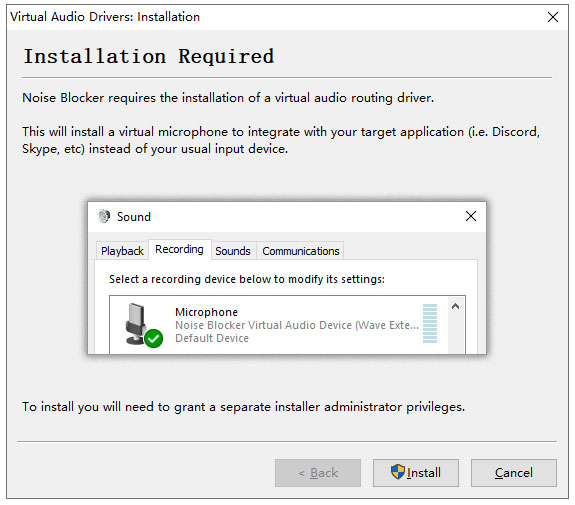Select the Recording tab
The image size is (575, 505).
[179, 249]
